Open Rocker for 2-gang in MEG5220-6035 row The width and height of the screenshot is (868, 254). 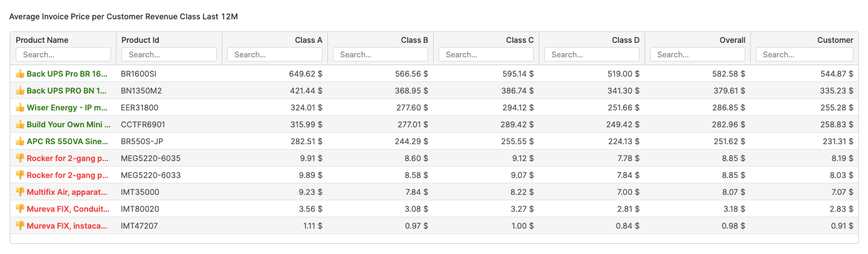[68, 158]
